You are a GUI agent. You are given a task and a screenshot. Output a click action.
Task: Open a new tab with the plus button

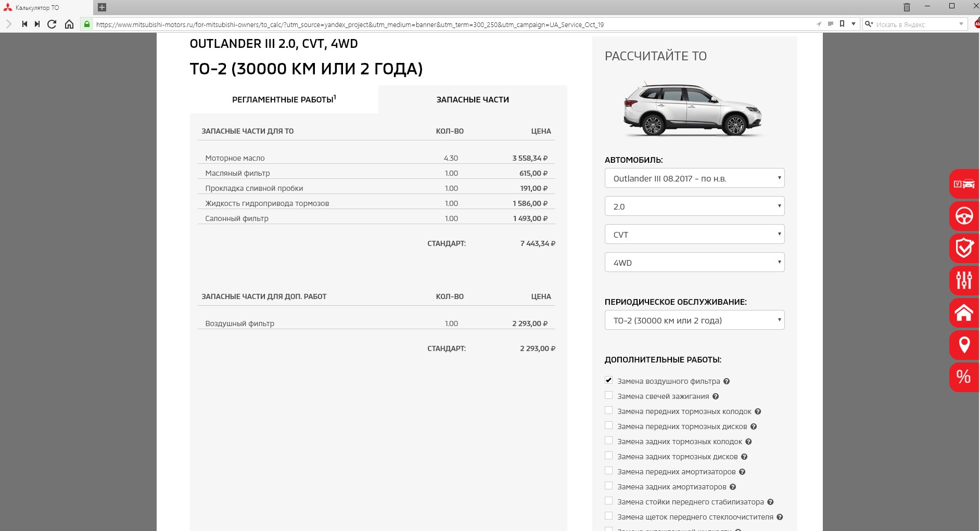coord(102,7)
